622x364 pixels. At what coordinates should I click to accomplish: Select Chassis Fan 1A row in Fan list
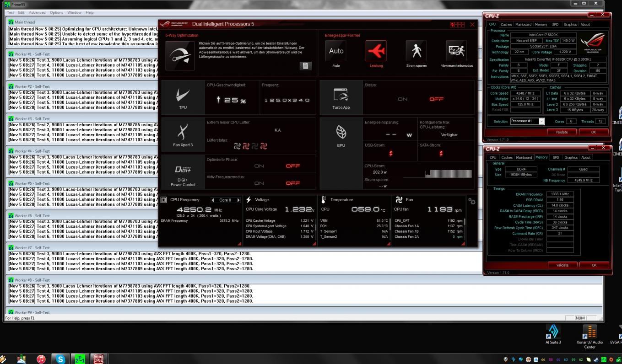[x=428, y=226]
